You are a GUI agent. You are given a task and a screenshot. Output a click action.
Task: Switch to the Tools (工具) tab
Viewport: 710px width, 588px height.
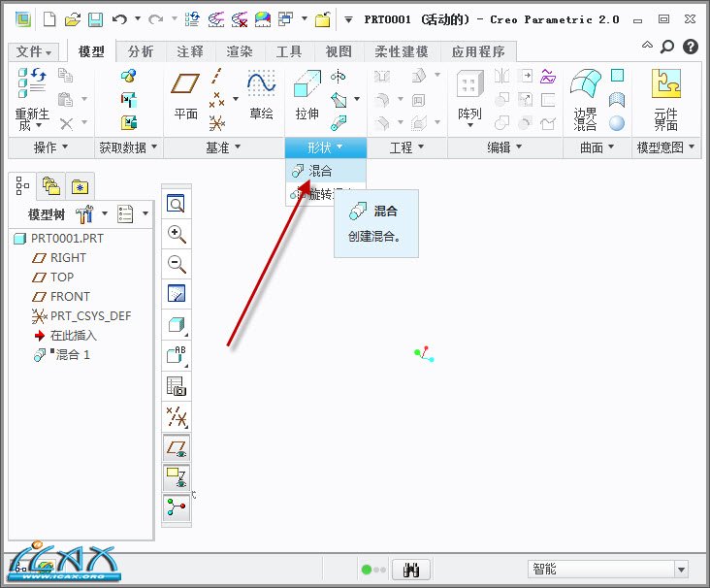tap(289, 51)
